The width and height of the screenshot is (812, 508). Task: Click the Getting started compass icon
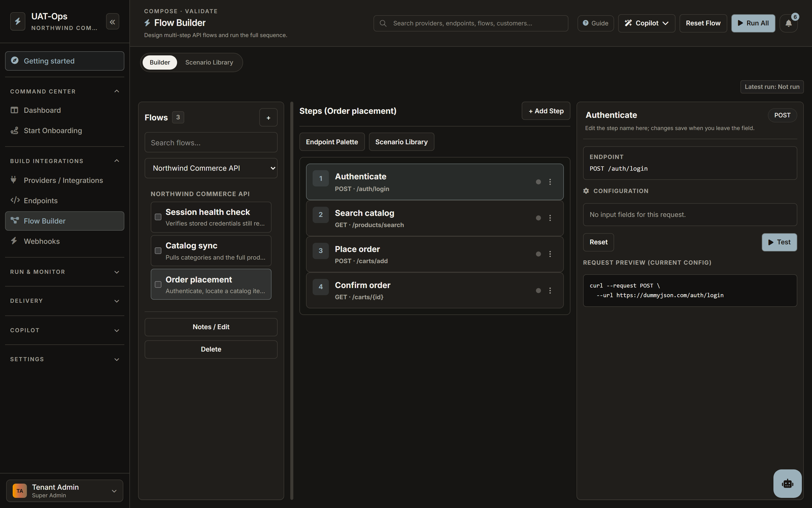click(x=15, y=60)
